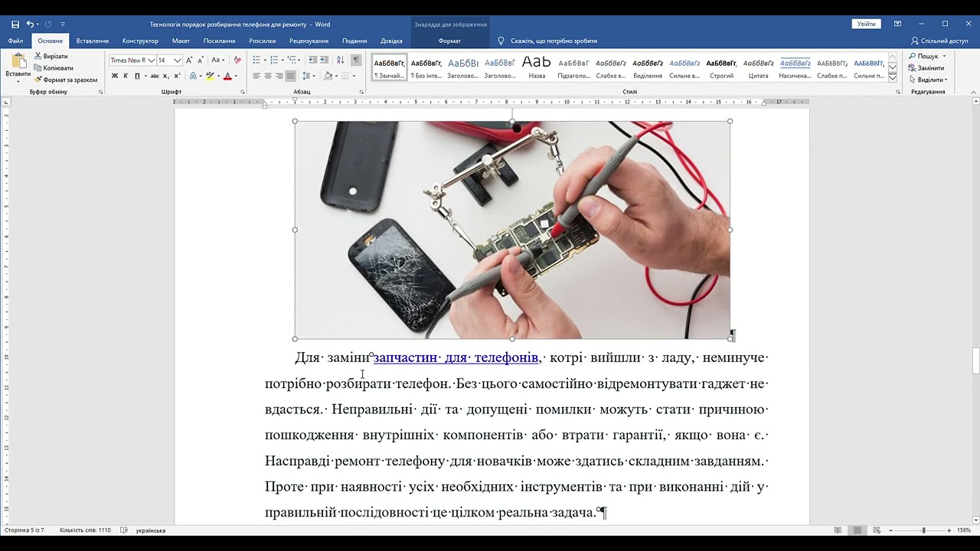Apply the Цитата style
This screenshot has width=980, height=551.
(x=758, y=67)
